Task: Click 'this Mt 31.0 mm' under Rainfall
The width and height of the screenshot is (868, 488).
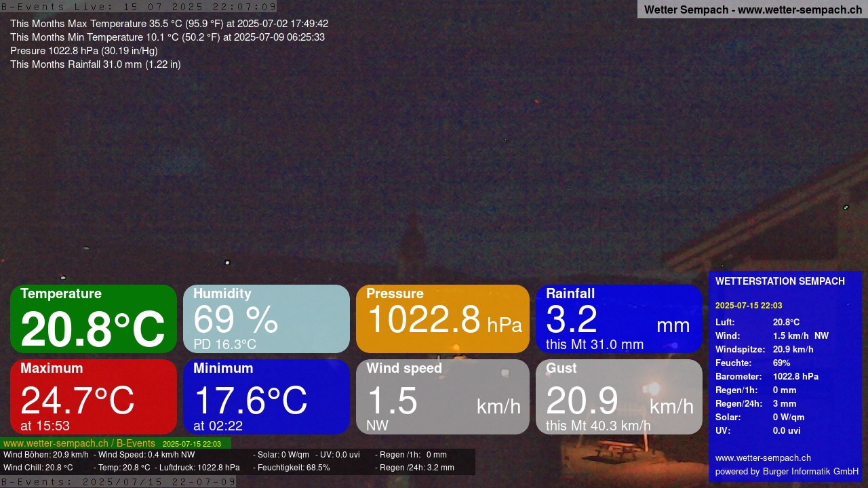Action: click(595, 344)
